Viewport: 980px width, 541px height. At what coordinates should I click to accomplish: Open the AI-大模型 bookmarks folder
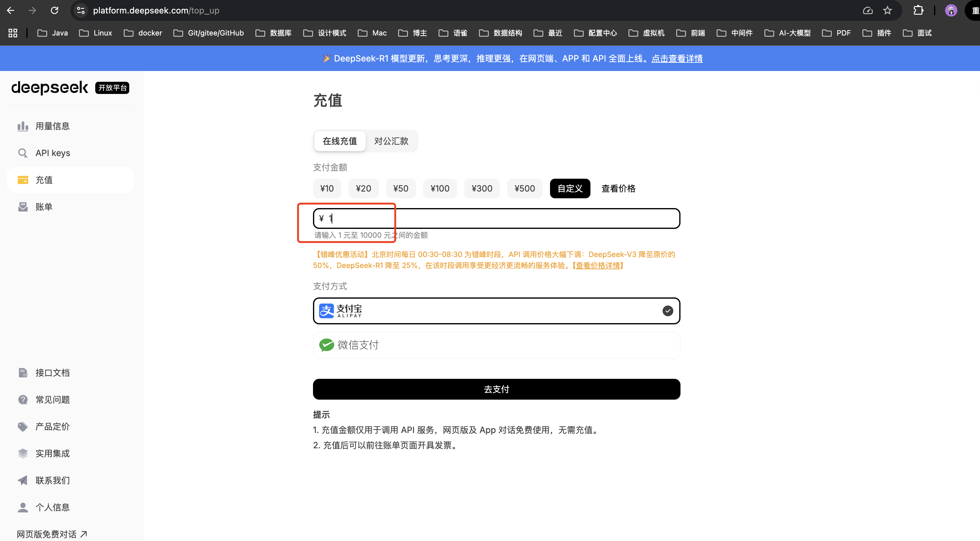click(x=795, y=33)
